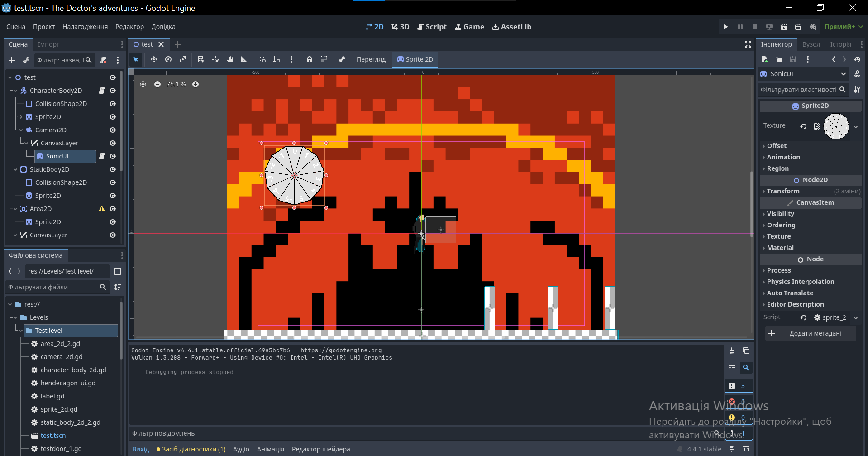Instantiate a child scene via link icon
Viewport: 868px width, 456px height.
26,60
